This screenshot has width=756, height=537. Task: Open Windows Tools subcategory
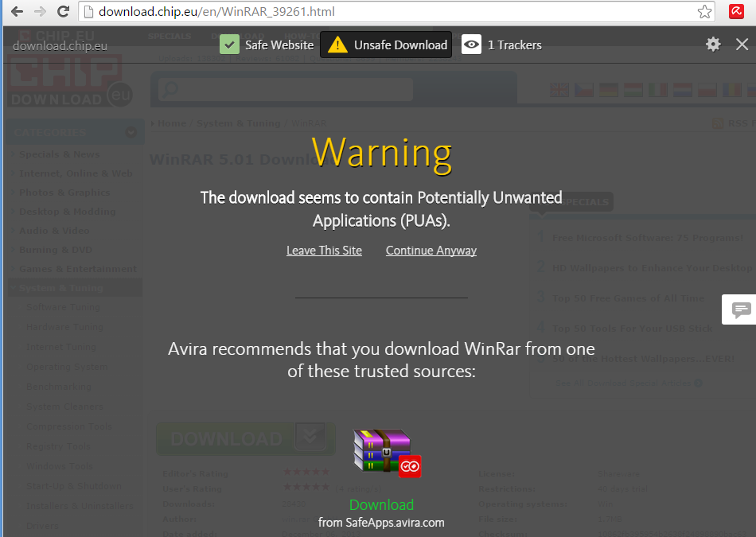coord(60,466)
